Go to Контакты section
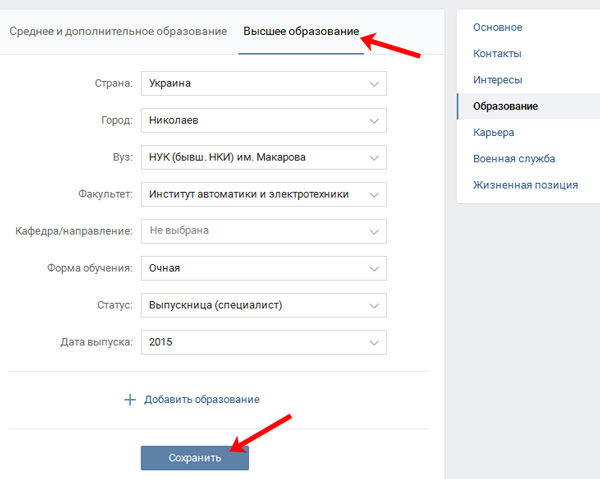Screen dimensions: 600x479 pos(499,53)
